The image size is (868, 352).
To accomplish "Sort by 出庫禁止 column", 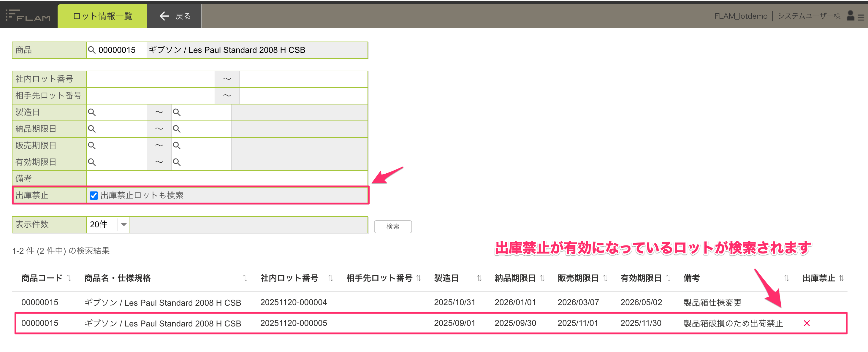I will point(841,278).
